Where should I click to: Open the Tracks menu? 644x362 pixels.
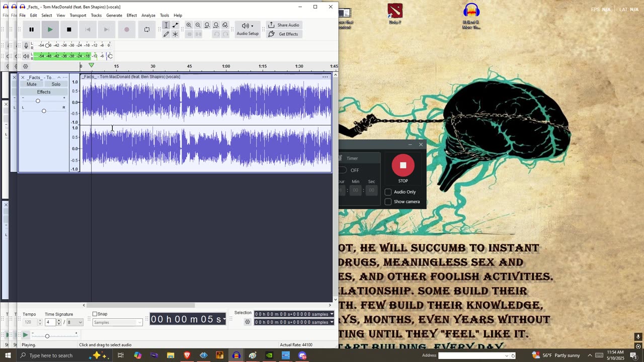pyautogui.click(x=96, y=15)
